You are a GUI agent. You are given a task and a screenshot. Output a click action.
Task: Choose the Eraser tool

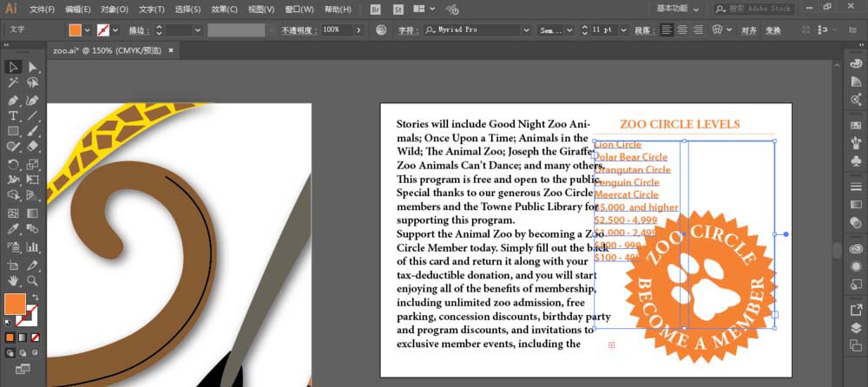tap(33, 147)
